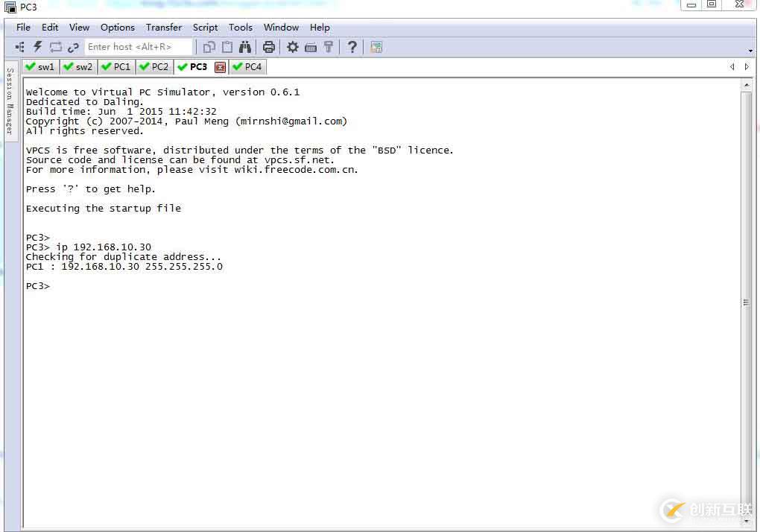Click 'Executing the startup file' text

104,209
